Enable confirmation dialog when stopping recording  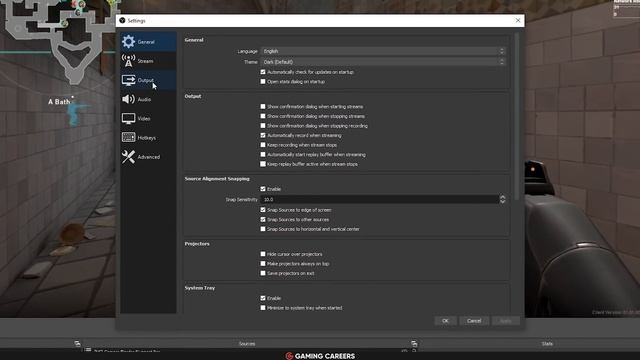[x=263, y=126]
